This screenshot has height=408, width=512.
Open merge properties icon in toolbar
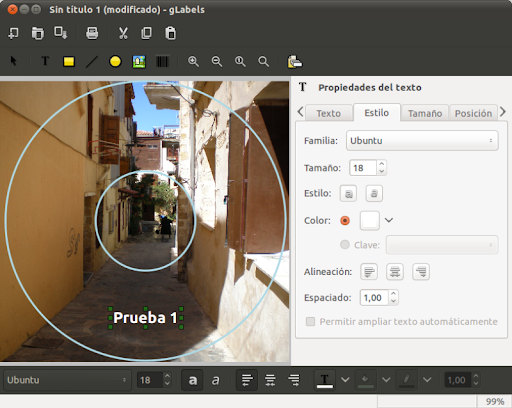[295, 62]
